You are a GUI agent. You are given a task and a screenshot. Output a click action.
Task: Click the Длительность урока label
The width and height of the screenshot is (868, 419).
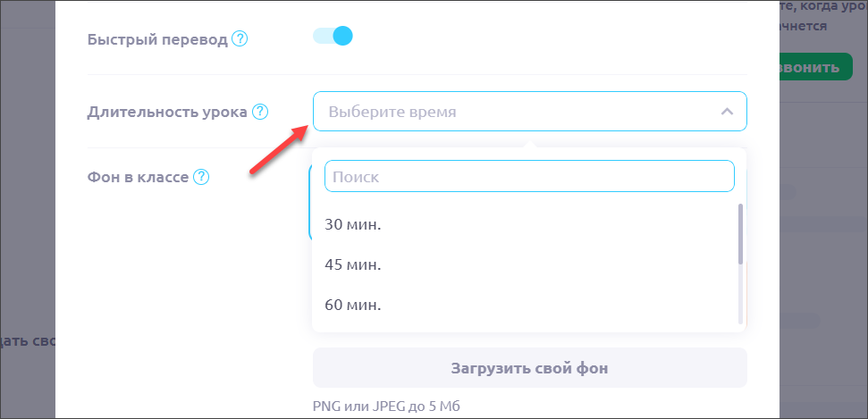pos(167,113)
